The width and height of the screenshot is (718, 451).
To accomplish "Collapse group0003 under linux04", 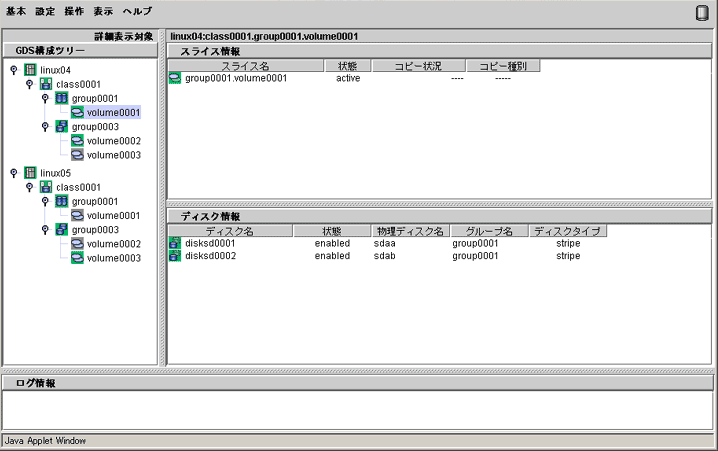I will pos(45,127).
